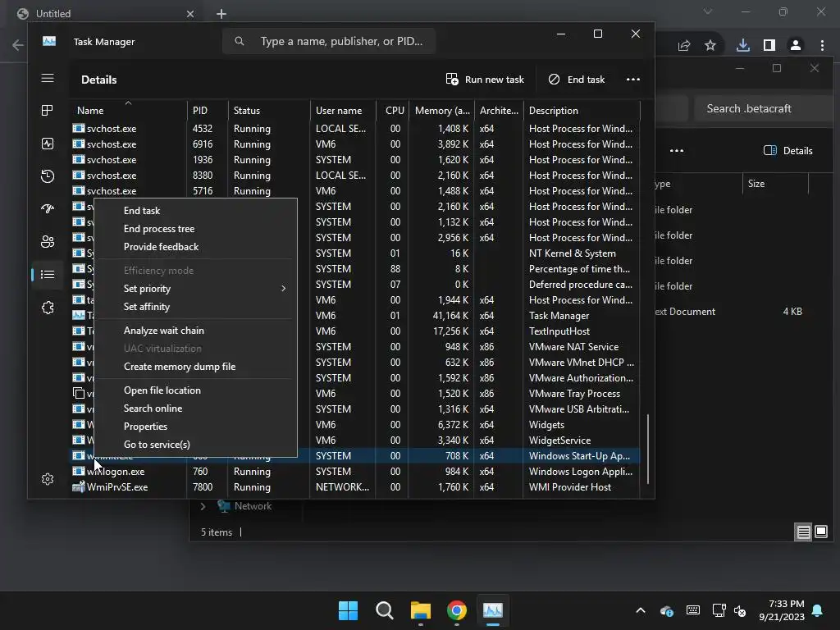Expand the Network tree node in Explorer

click(x=203, y=506)
